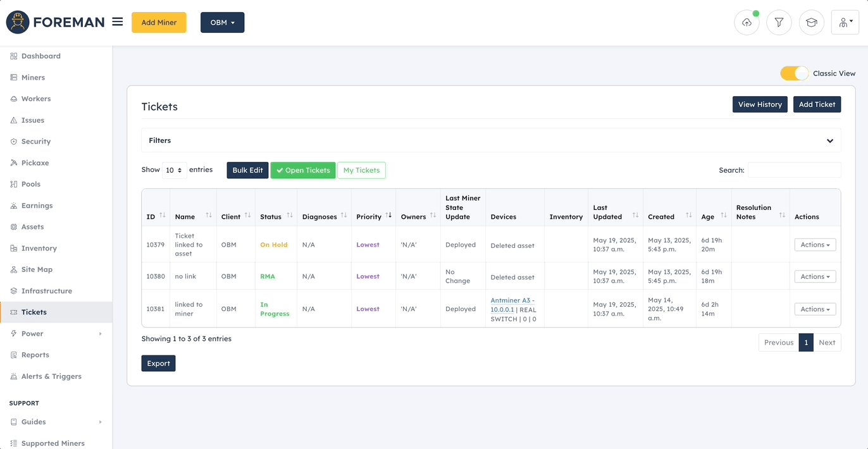Screen dimensions: 868x449
Task: Click the In Progress status text
Action: point(275,309)
